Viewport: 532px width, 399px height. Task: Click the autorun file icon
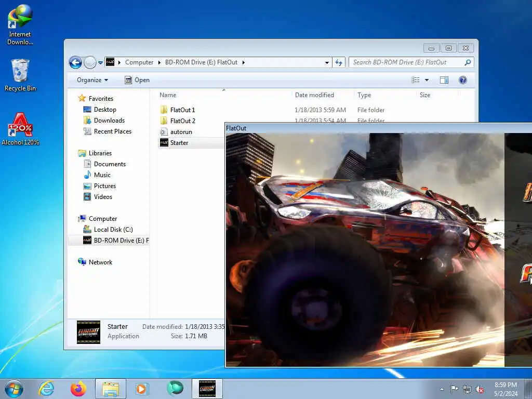[x=164, y=131]
